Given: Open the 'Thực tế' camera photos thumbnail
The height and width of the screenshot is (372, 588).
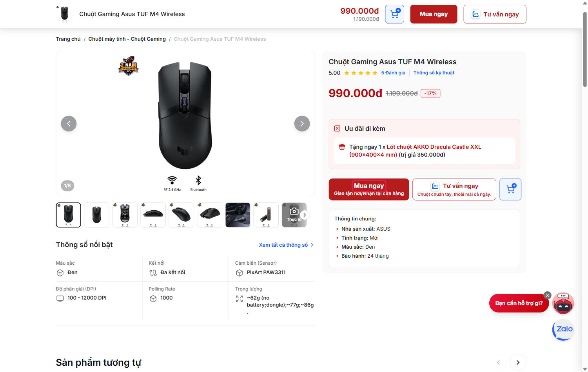Looking at the screenshot, I should coord(293,215).
